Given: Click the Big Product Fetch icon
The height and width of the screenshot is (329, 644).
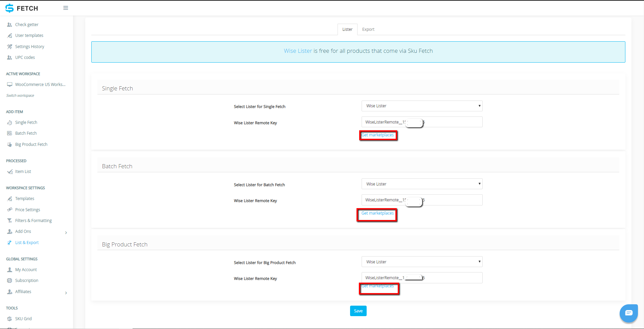Looking at the screenshot, I should click(9, 145).
